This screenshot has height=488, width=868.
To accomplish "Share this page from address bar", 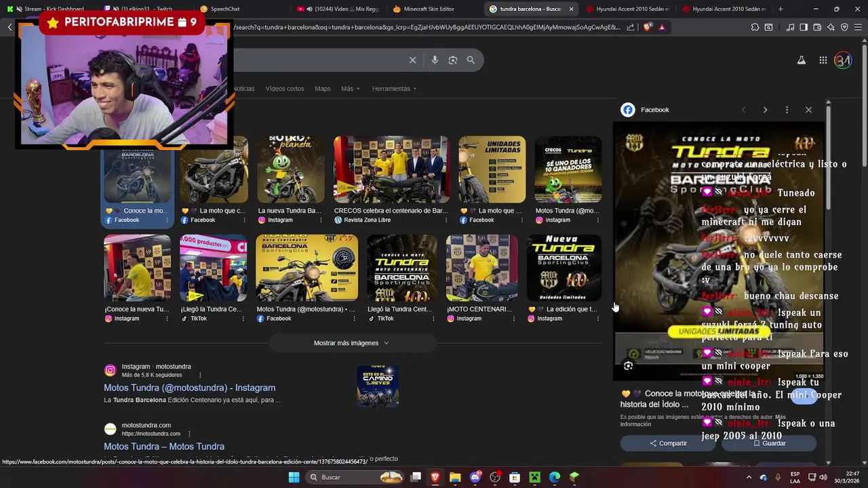I will (x=631, y=27).
